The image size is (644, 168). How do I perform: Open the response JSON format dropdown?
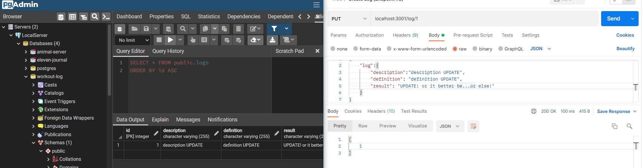[450, 126]
